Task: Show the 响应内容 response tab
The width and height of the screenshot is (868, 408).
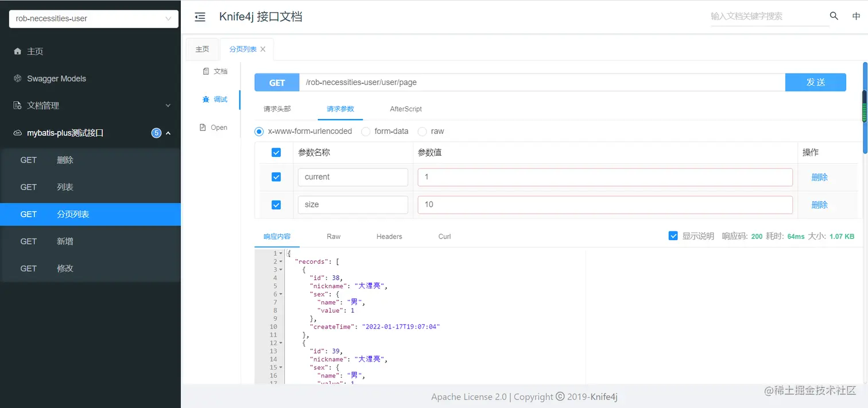Action: click(x=277, y=236)
